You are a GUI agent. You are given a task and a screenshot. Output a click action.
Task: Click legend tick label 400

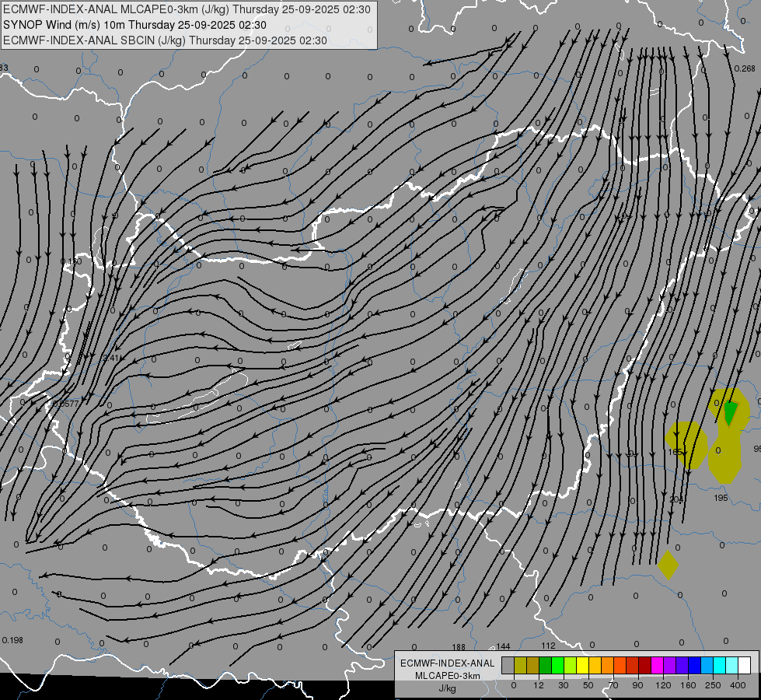738,685
